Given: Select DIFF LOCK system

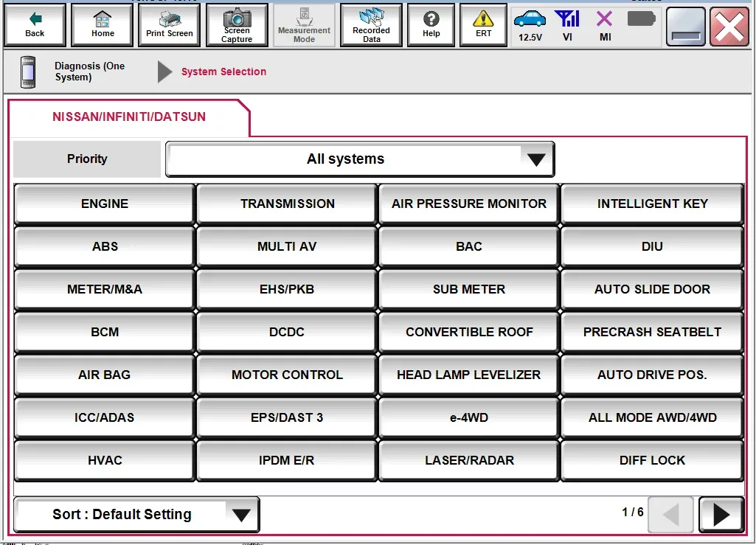Looking at the screenshot, I should 652,461.
